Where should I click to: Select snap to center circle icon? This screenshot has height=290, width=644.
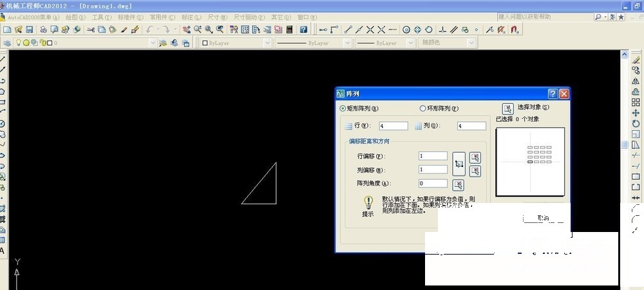point(406,30)
